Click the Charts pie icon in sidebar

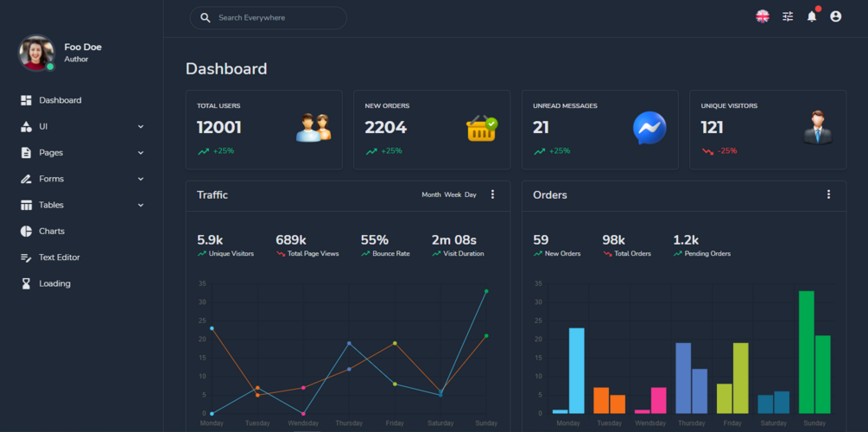pos(26,231)
